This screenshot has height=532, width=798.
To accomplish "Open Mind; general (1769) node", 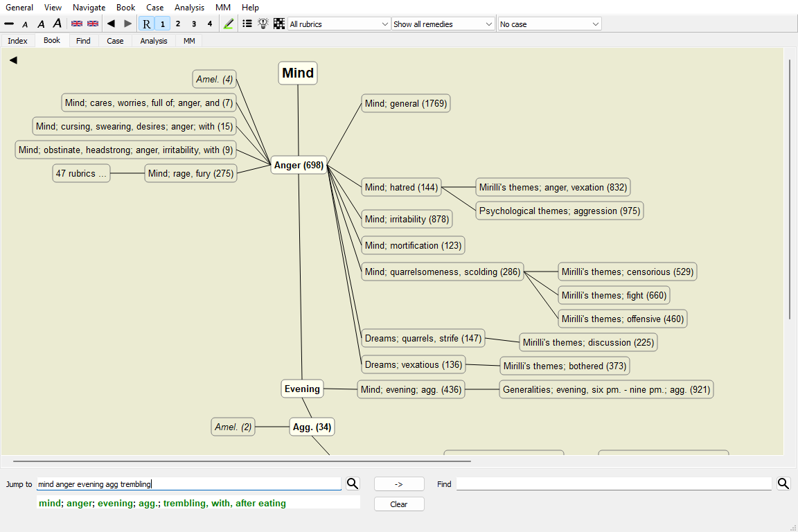I will tap(406, 103).
